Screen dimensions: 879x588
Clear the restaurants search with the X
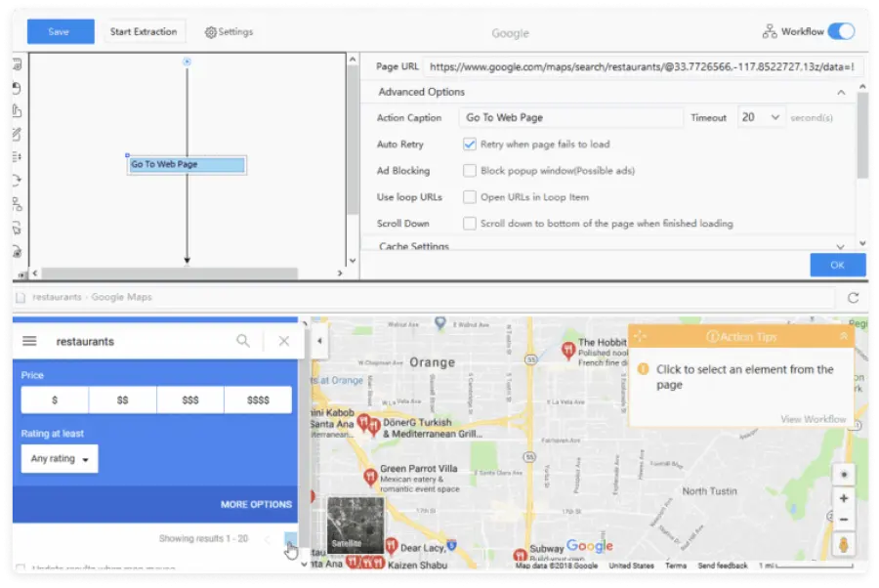tap(284, 341)
